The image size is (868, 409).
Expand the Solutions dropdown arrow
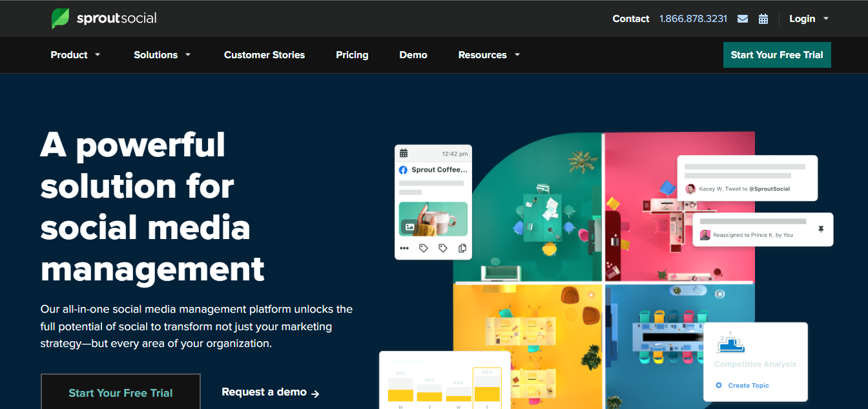click(188, 55)
